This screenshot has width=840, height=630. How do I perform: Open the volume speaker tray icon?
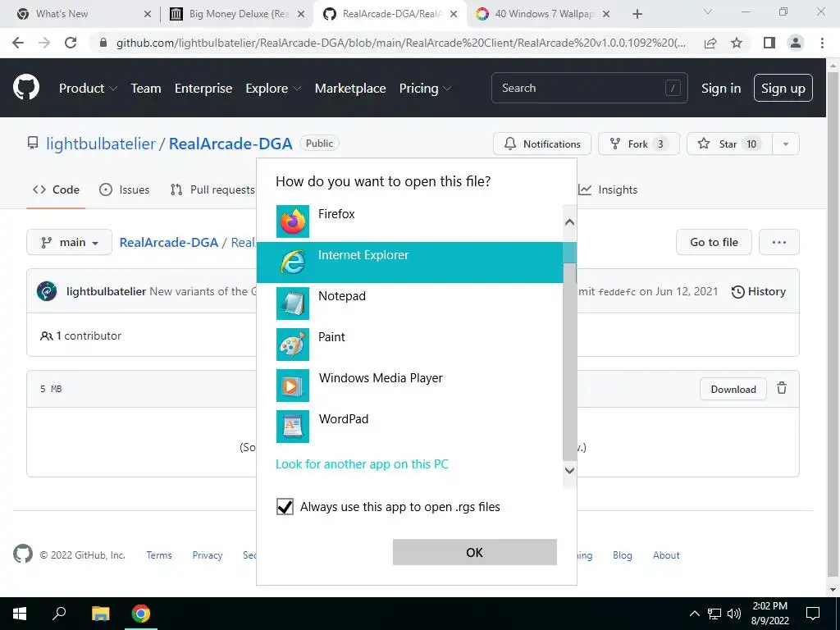(734, 614)
